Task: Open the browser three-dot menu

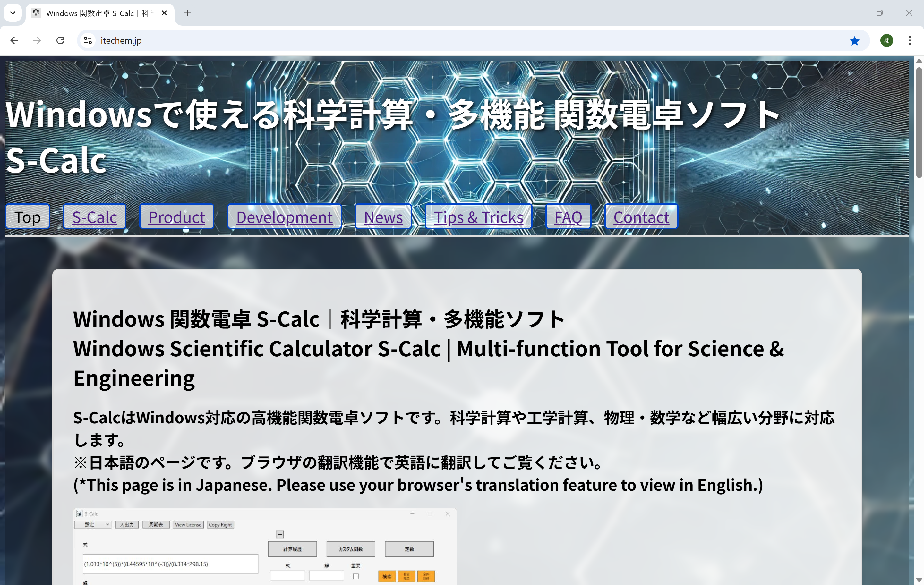Action: click(910, 40)
